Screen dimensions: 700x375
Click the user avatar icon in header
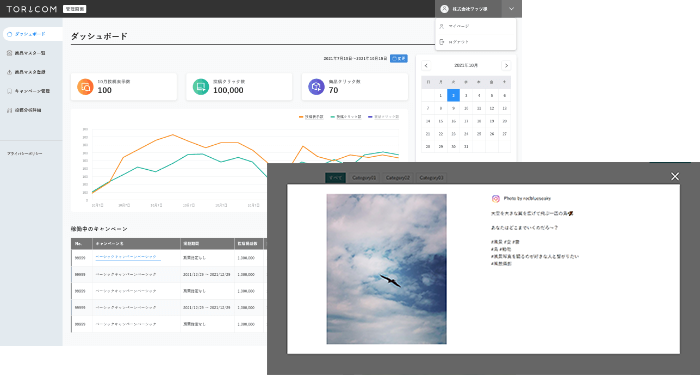444,9
